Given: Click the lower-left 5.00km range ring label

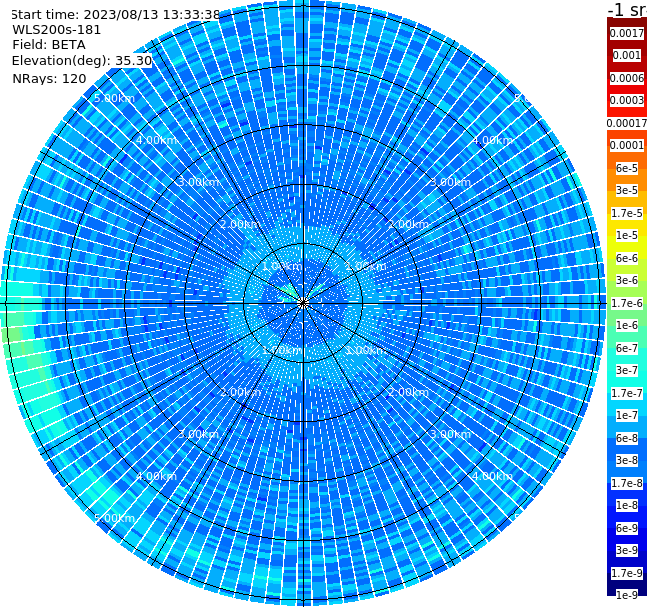Looking at the screenshot, I should [x=114, y=518].
